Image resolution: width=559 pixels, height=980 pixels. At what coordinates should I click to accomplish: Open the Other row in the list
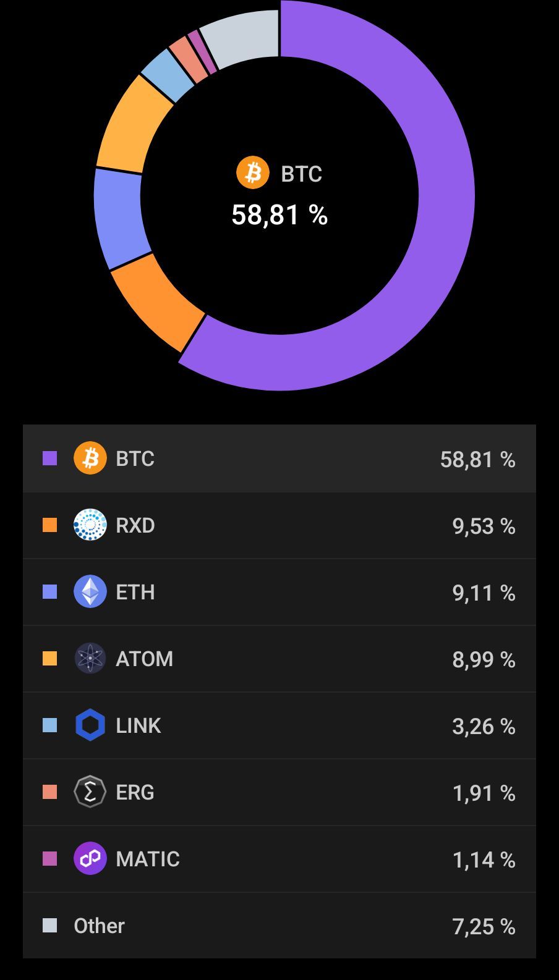click(279, 926)
